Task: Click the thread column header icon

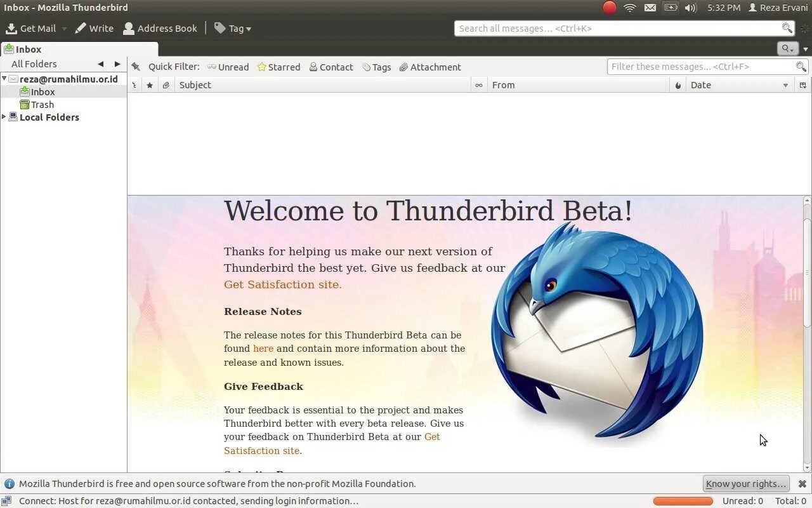Action: point(134,85)
